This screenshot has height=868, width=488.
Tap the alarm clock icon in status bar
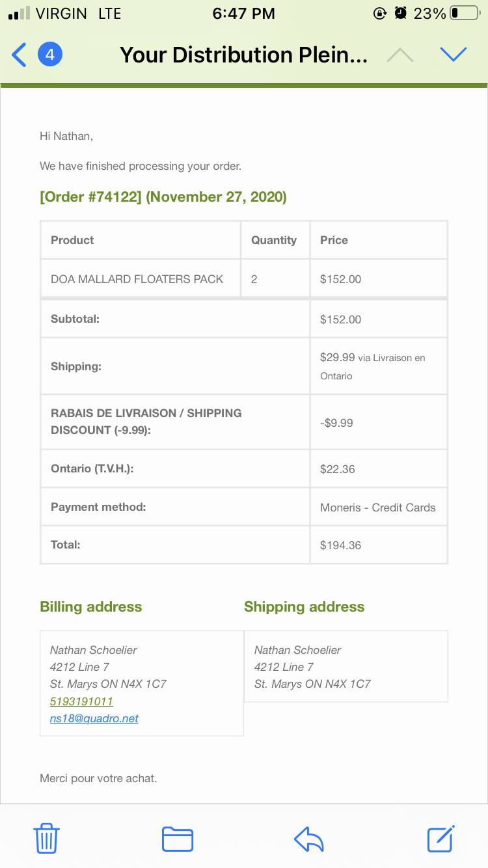[401, 12]
